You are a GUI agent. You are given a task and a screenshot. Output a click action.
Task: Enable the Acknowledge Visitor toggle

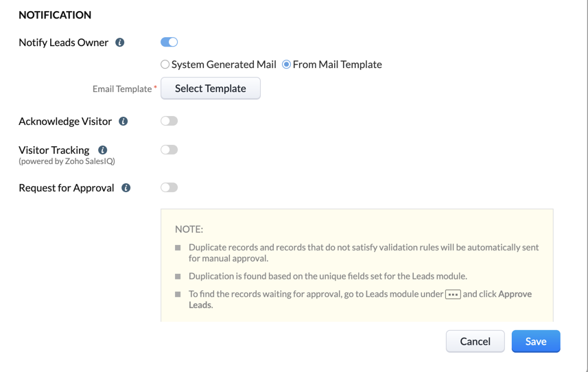tap(169, 121)
